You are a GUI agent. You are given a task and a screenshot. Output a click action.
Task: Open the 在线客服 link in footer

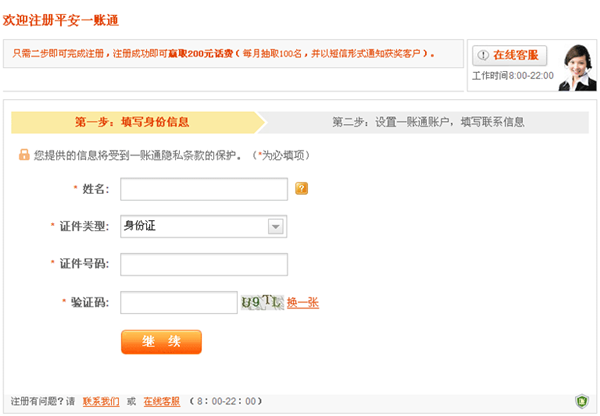pos(162,401)
